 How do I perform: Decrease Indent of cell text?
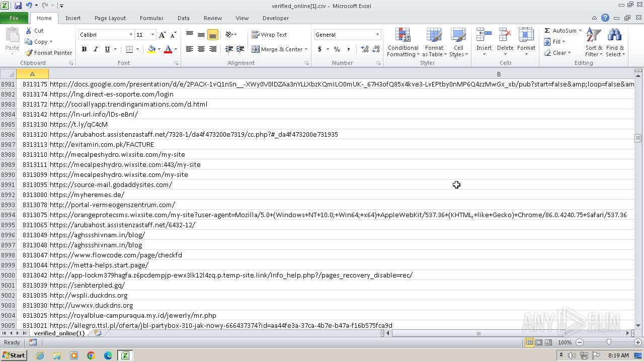pyautogui.click(x=229, y=49)
